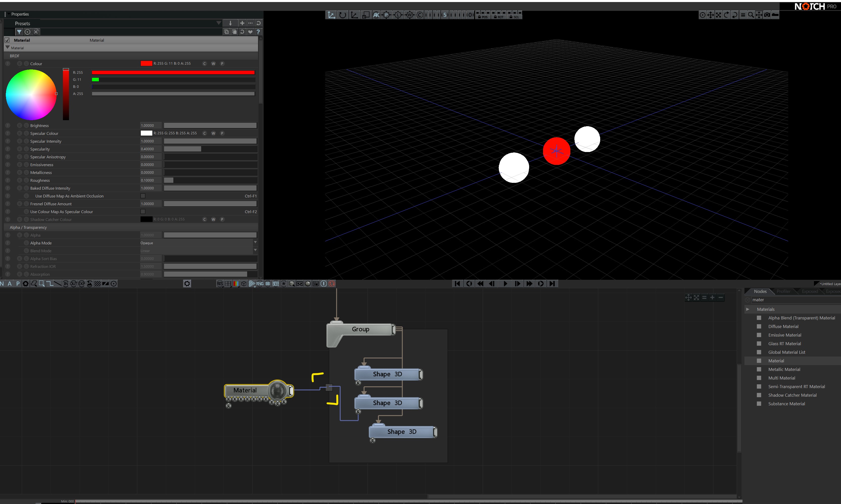Click the presets ellipsis options icon

pyautogui.click(x=250, y=23)
